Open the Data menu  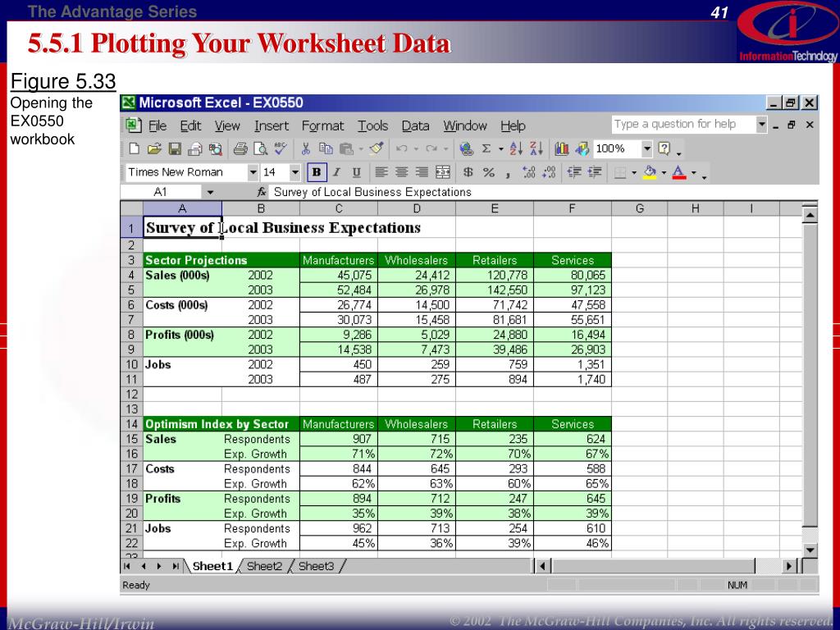tap(415, 126)
